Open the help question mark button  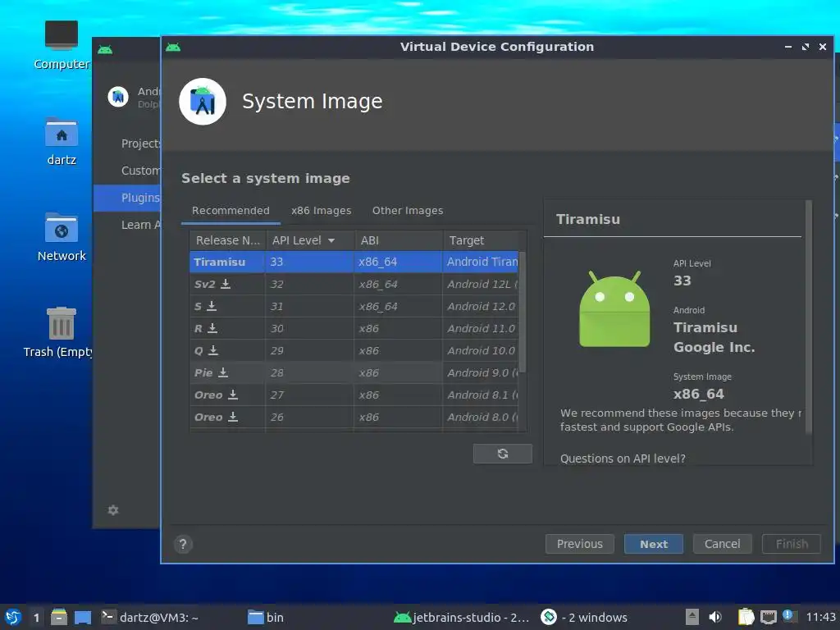[x=183, y=545]
